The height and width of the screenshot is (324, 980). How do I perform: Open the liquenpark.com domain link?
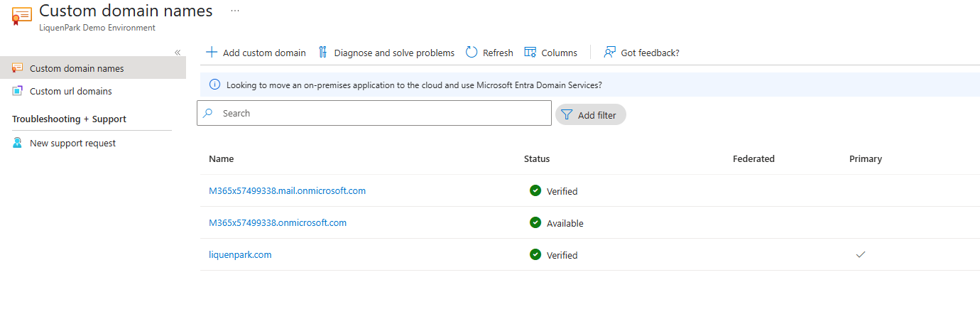tap(240, 255)
